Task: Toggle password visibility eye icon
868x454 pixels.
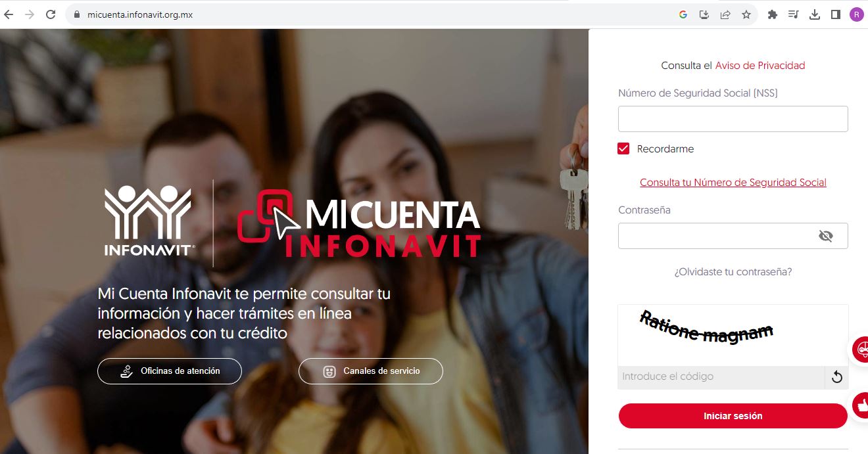Action: (826, 236)
